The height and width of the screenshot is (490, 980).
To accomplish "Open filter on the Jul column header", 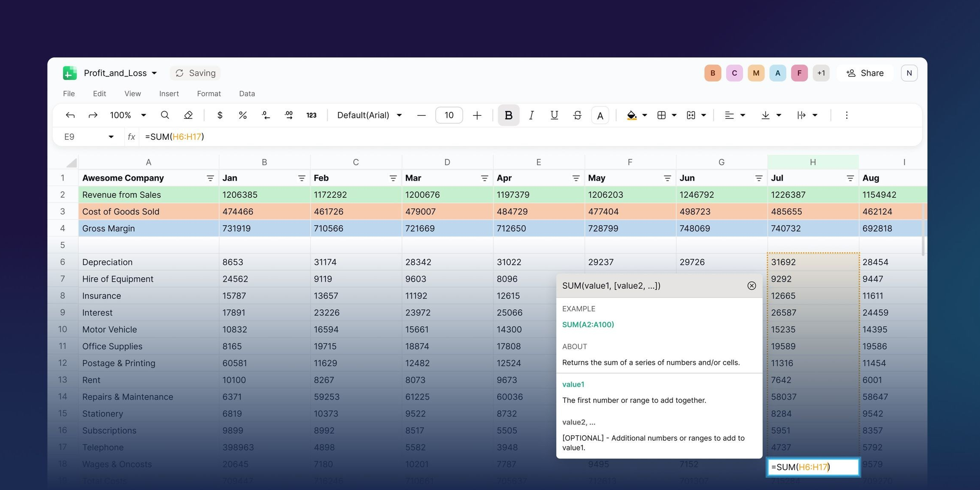I will (x=850, y=178).
